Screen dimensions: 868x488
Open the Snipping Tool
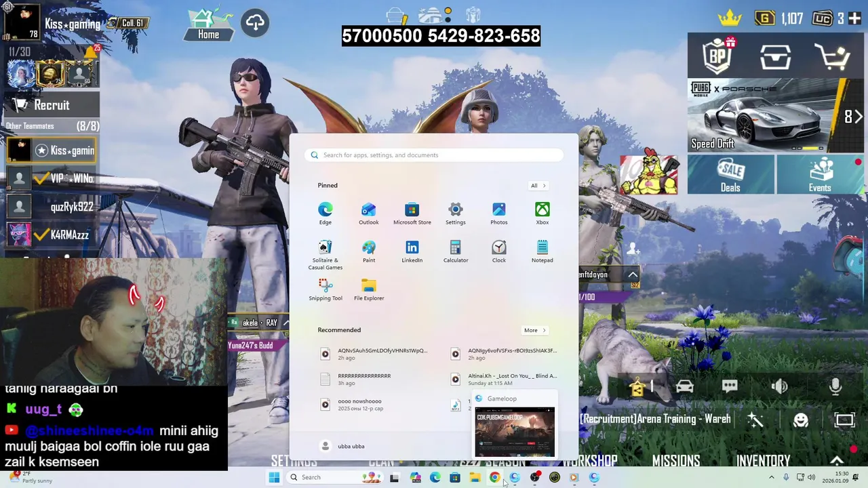point(325,289)
